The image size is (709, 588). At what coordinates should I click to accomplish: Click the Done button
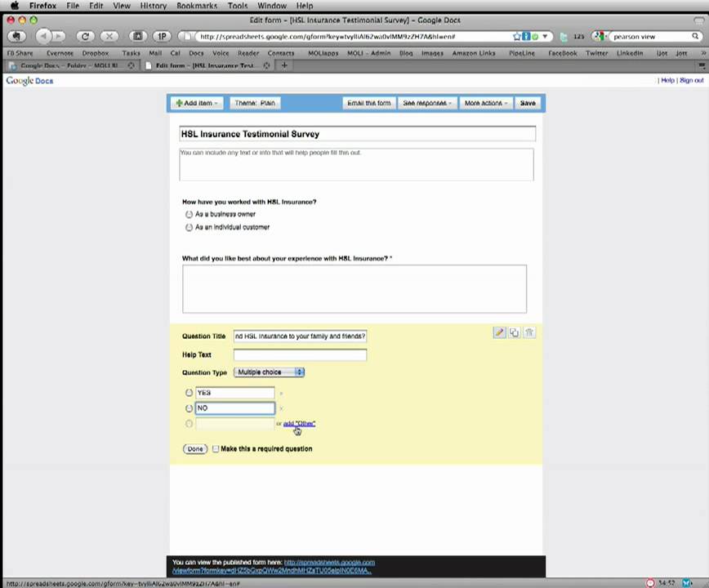click(x=195, y=449)
